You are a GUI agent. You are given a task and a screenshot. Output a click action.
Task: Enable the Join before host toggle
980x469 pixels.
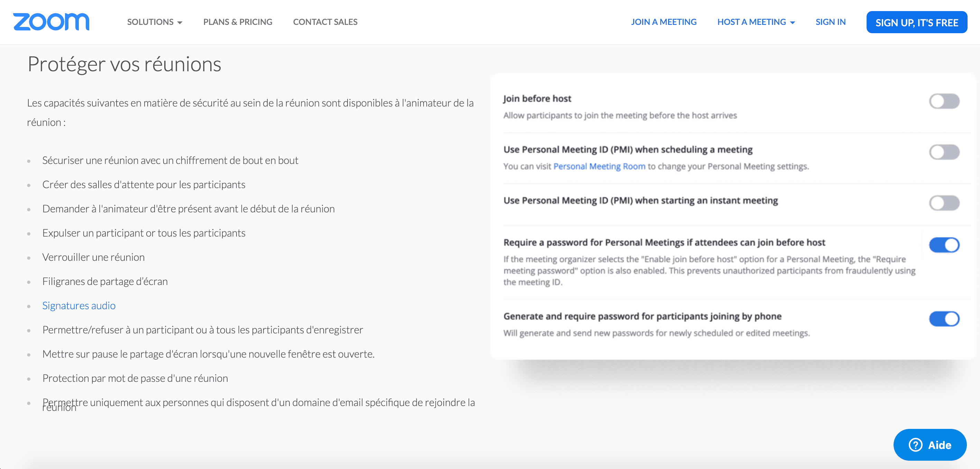(x=944, y=101)
